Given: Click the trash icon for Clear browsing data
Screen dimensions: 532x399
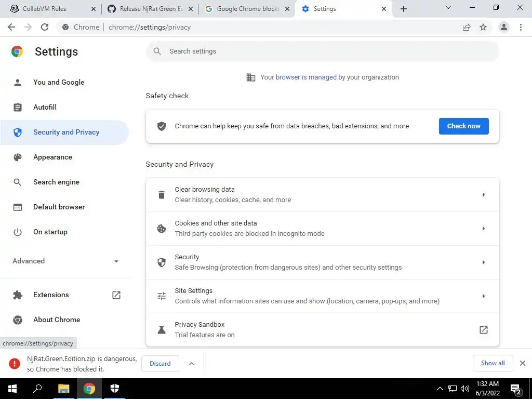Looking at the screenshot, I should [x=162, y=195].
